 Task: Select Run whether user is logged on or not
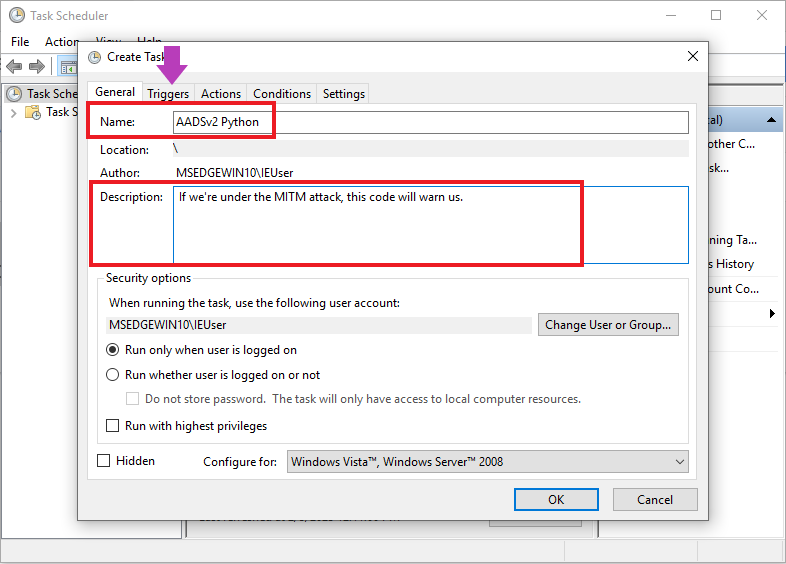coord(113,375)
